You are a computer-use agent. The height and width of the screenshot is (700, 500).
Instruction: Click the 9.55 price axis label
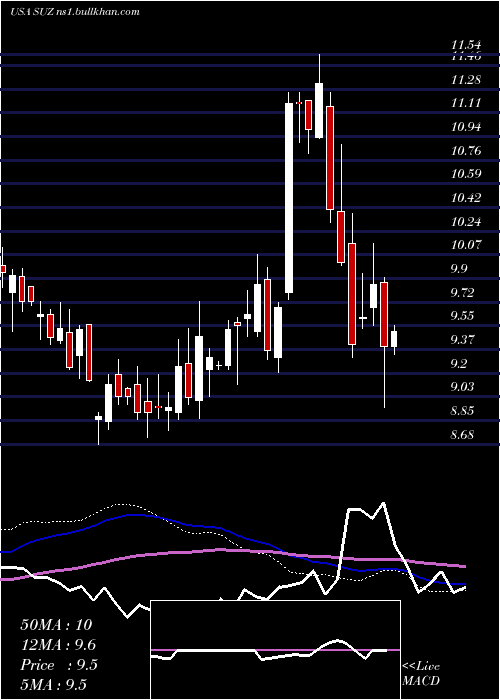464,316
